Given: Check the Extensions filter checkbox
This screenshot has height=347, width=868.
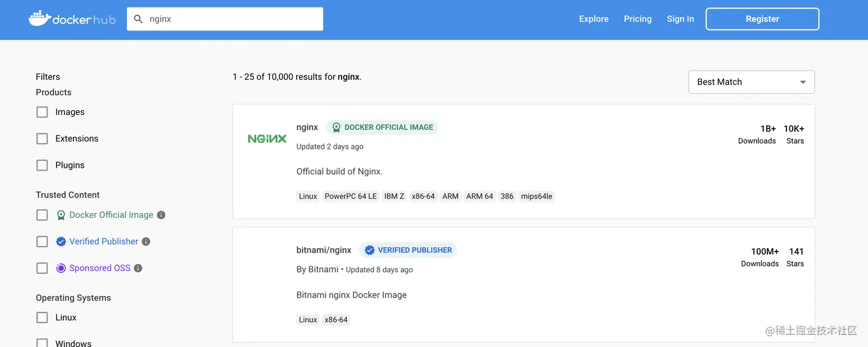Looking at the screenshot, I should point(42,138).
